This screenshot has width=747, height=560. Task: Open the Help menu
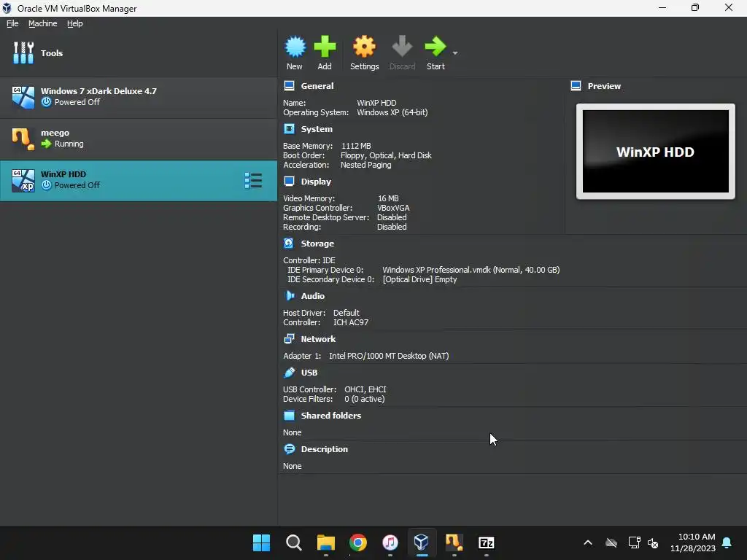pos(75,23)
